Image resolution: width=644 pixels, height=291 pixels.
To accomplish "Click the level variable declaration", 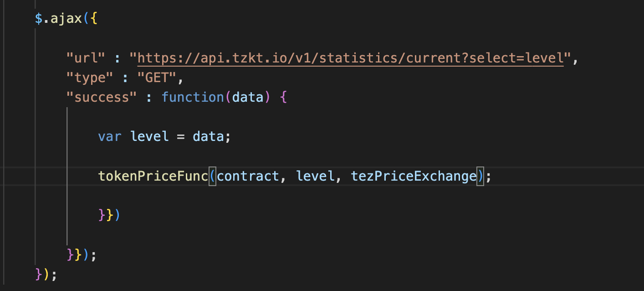I will click(x=149, y=136).
